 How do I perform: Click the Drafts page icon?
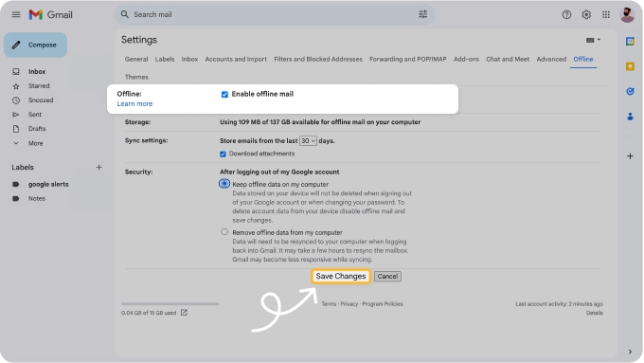tap(16, 129)
